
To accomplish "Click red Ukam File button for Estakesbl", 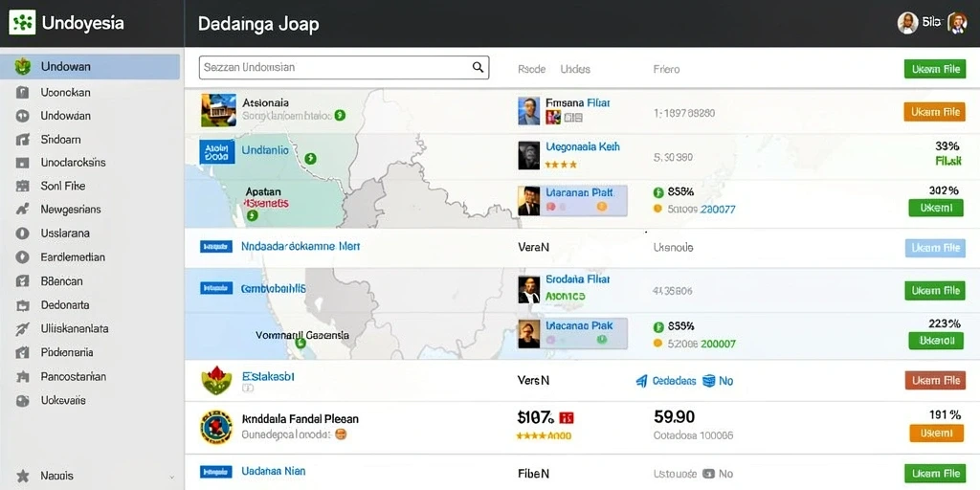I will (935, 380).
